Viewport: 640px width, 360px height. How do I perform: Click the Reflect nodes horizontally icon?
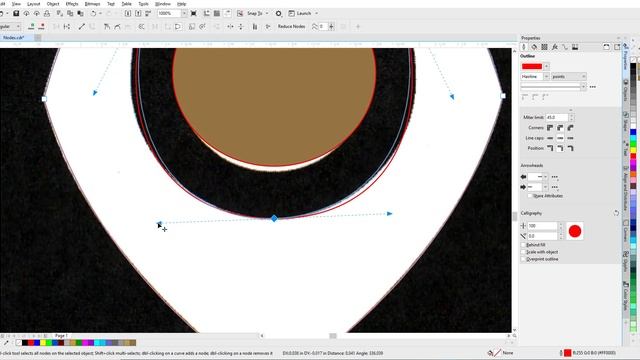tap(231, 27)
